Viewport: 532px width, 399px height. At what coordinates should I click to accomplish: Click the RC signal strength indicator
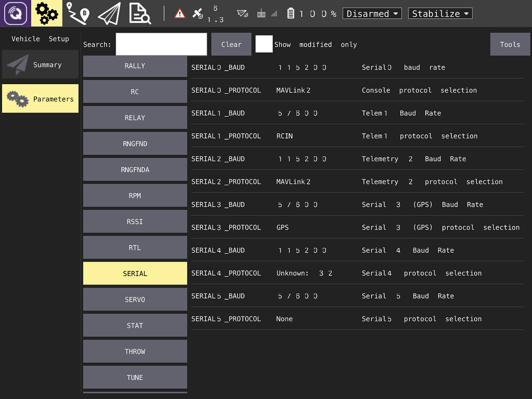[x=267, y=14]
